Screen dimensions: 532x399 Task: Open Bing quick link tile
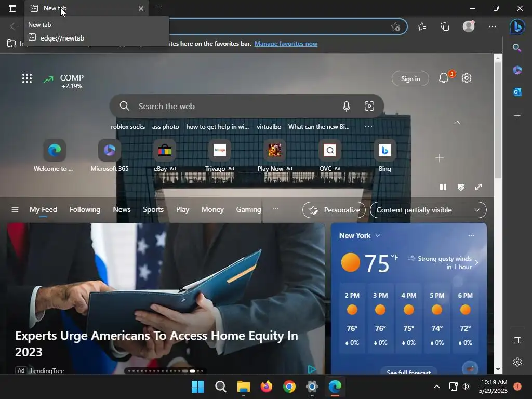click(385, 156)
